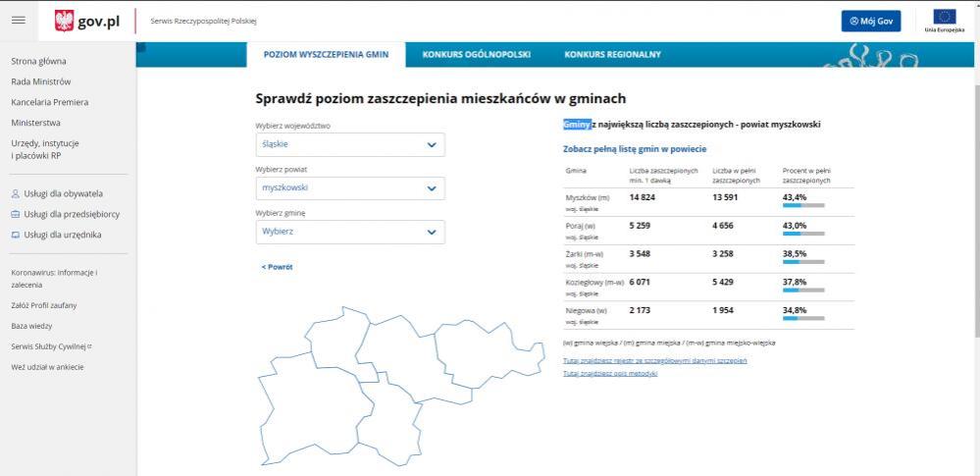
Task: Open Baza wiedzy link
Action: pyautogui.click(x=31, y=327)
